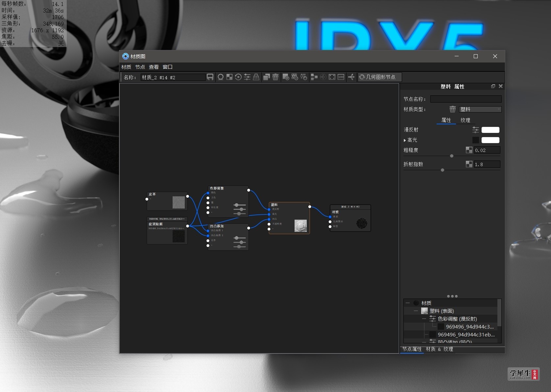The image size is (551, 392).
Task: Click the save material icon beside the name field
Action: (x=210, y=77)
